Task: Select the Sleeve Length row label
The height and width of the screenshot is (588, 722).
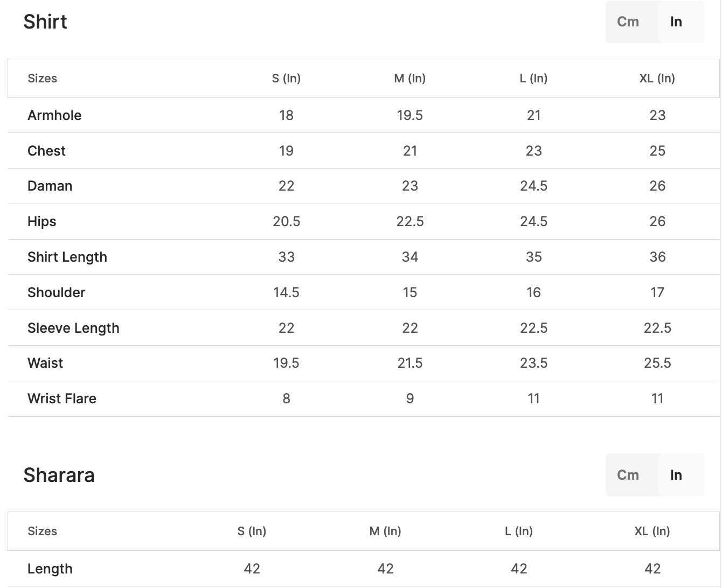Action: (x=73, y=328)
